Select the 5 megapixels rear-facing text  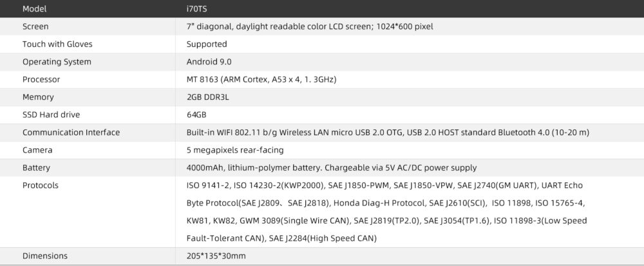[235, 150]
